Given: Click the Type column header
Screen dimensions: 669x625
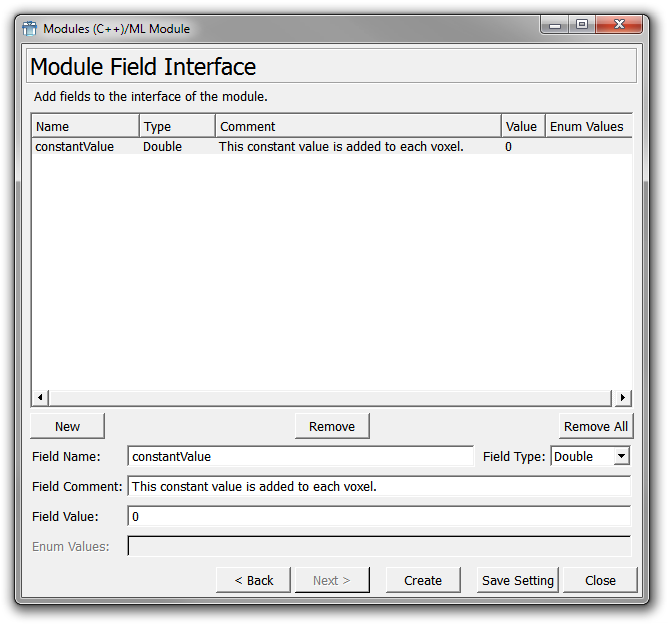Looking at the screenshot, I should 176,126.
